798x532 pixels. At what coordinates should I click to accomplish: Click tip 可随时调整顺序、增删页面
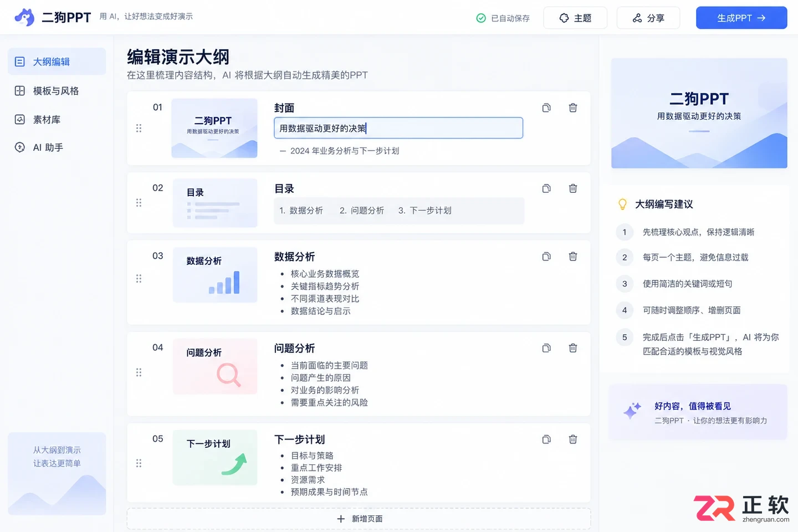pyautogui.click(x=692, y=310)
